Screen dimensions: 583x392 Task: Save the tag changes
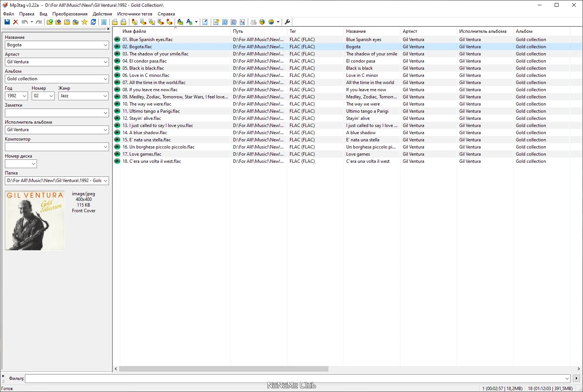click(x=7, y=21)
